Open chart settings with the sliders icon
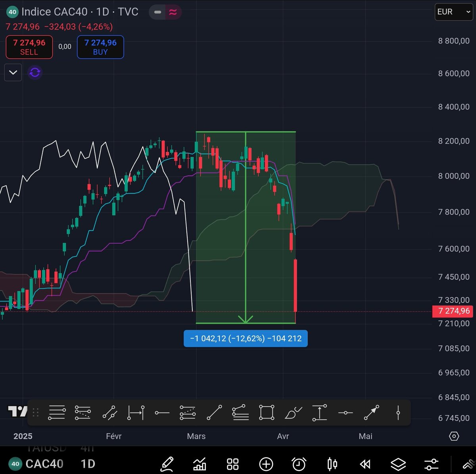This screenshot has height=474, width=476. point(431,464)
